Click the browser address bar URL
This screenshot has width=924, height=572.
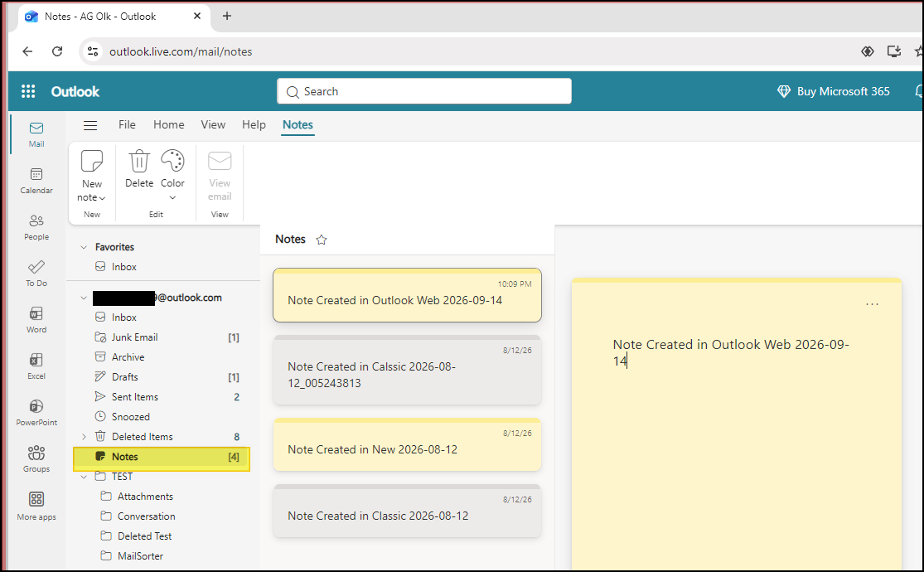(181, 52)
